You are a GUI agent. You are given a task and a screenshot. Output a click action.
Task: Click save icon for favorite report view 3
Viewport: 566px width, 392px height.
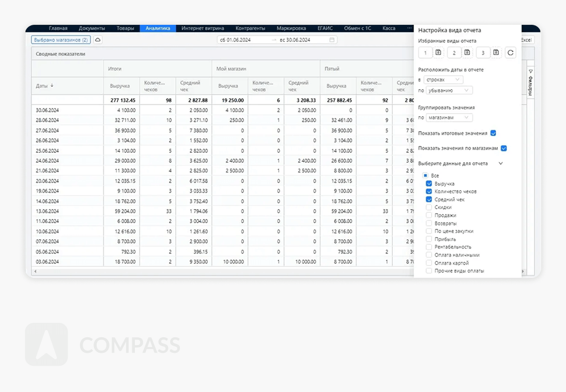click(x=496, y=53)
